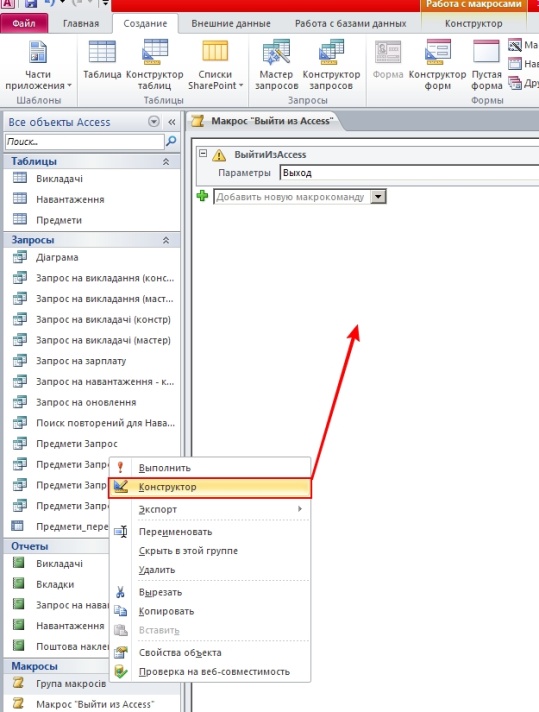Collapse the Запросы group
539x712 pixels.
coord(166,240)
